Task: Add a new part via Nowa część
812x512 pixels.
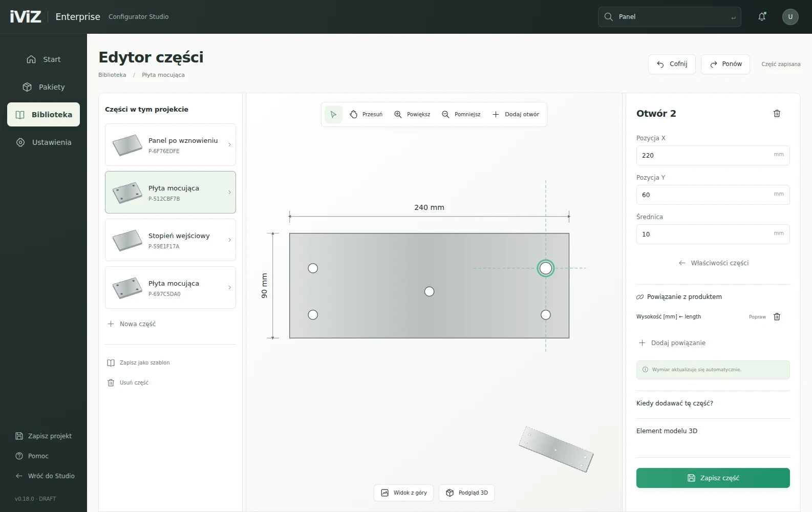Action: (x=132, y=324)
